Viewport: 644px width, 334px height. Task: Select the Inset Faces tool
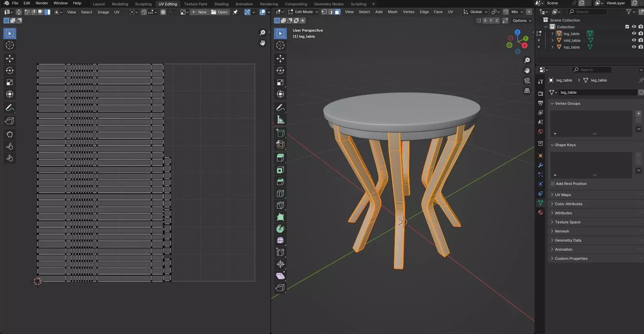point(280,170)
